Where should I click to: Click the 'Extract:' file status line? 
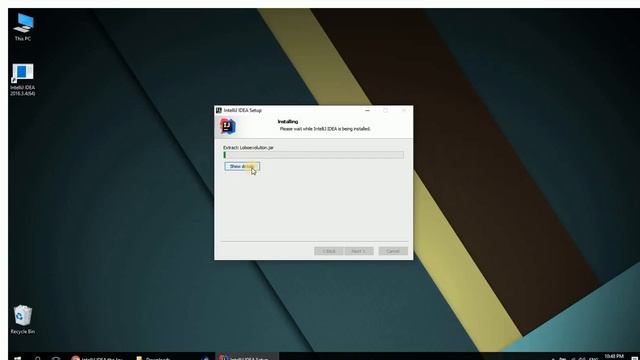[248, 147]
